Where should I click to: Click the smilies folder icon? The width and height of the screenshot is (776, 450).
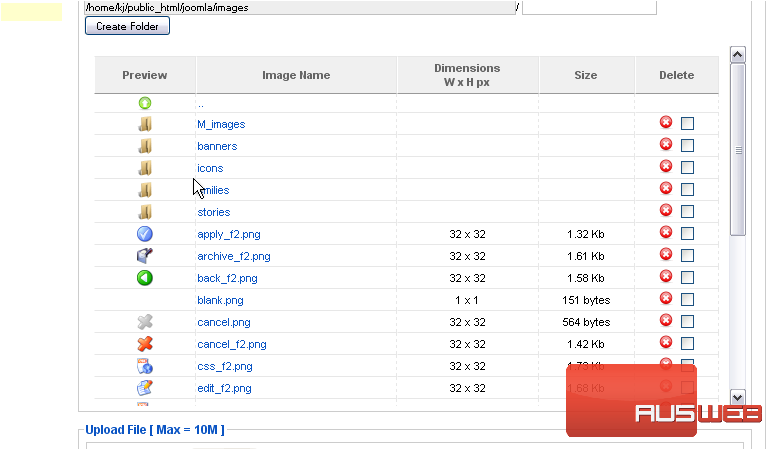[x=145, y=190]
